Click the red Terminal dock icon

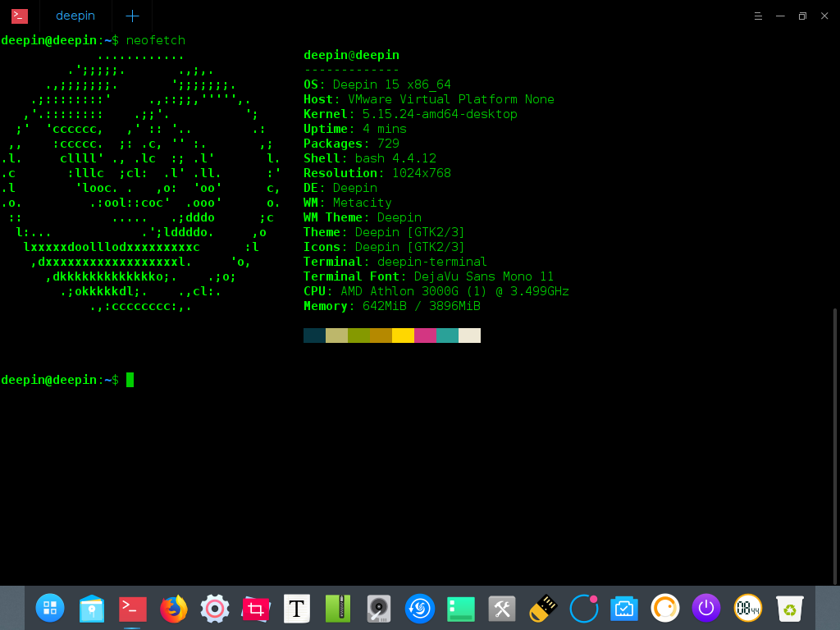coord(132,608)
